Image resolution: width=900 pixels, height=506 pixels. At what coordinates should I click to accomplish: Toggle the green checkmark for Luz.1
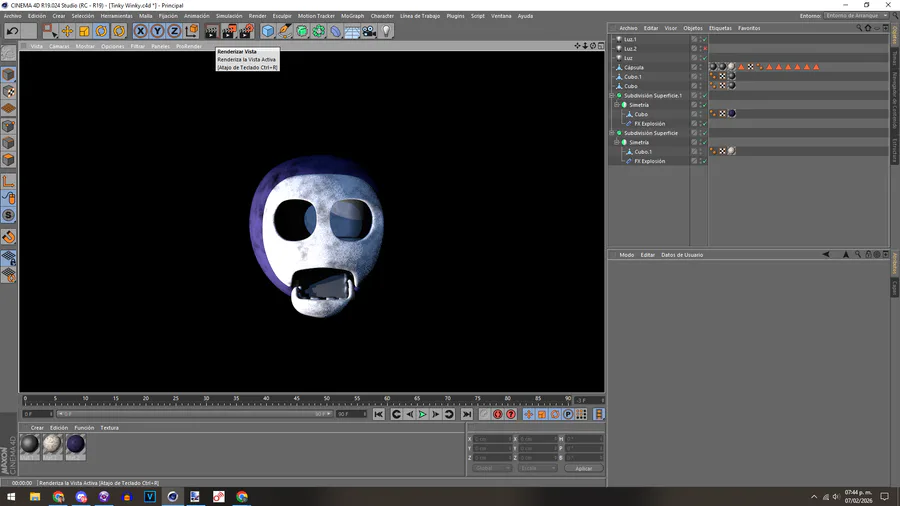[704, 39]
